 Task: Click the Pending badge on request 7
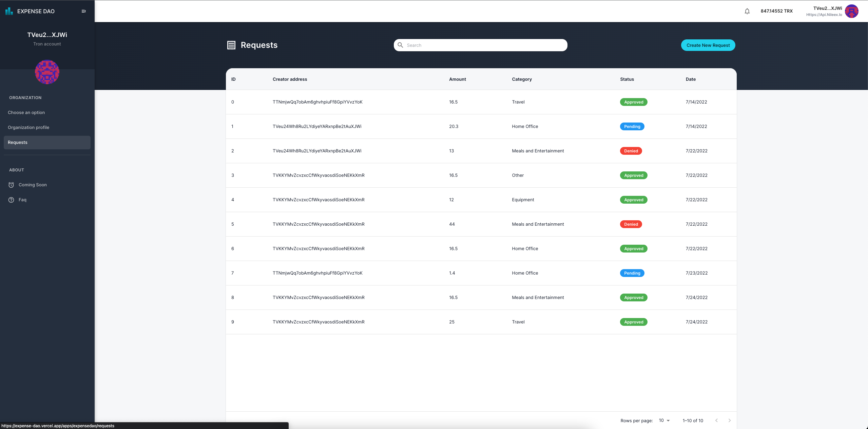(x=632, y=273)
